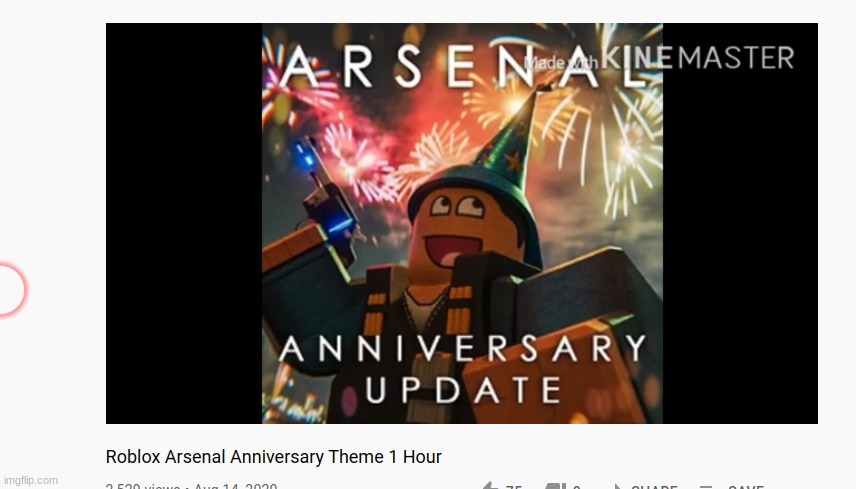Click the imgflip.com watermark
Image resolution: width=856 pixels, height=489 pixels.
click(x=31, y=480)
